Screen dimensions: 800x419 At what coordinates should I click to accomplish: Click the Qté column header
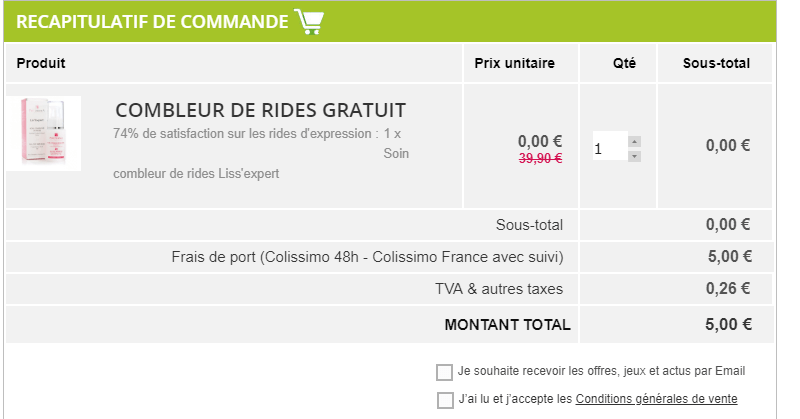pos(625,64)
